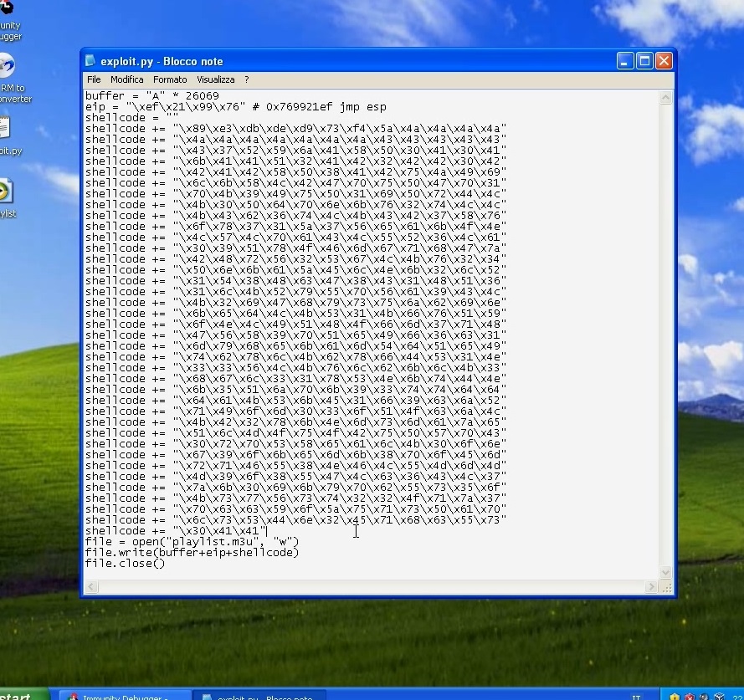Click the IT language indicator in taskbar

(636, 697)
